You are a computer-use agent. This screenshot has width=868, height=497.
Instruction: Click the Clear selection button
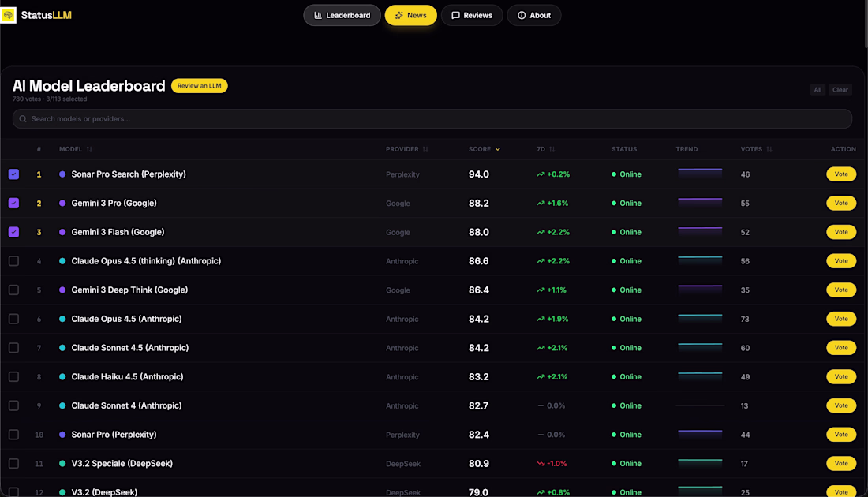(x=840, y=90)
